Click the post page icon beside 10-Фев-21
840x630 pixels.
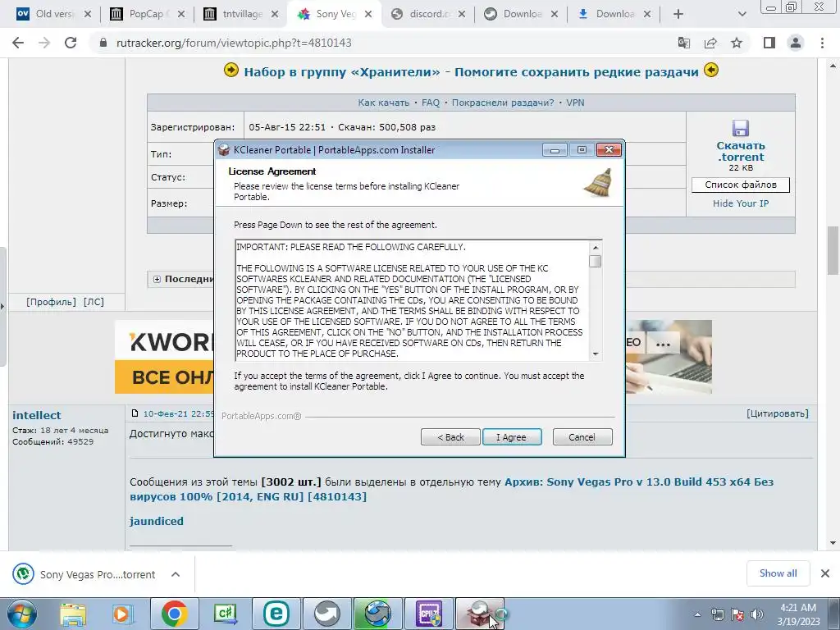click(135, 413)
